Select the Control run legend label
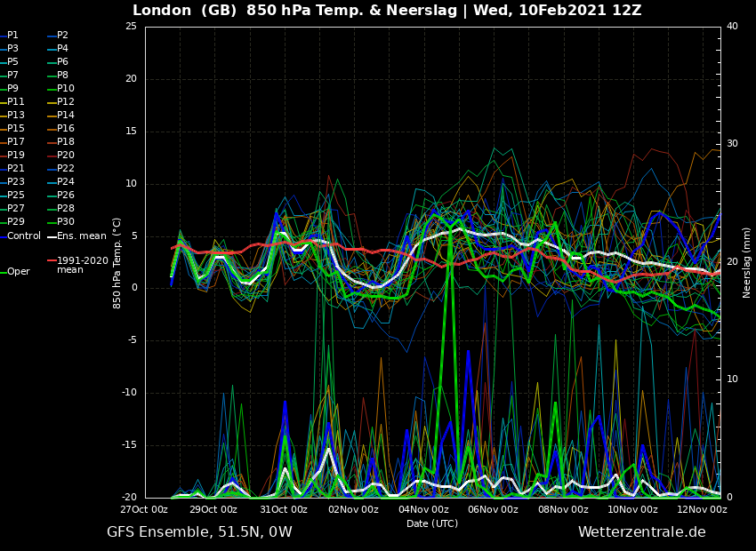The width and height of the screenshot is (756, 551). pyautogui.click(x=23, y=236)
